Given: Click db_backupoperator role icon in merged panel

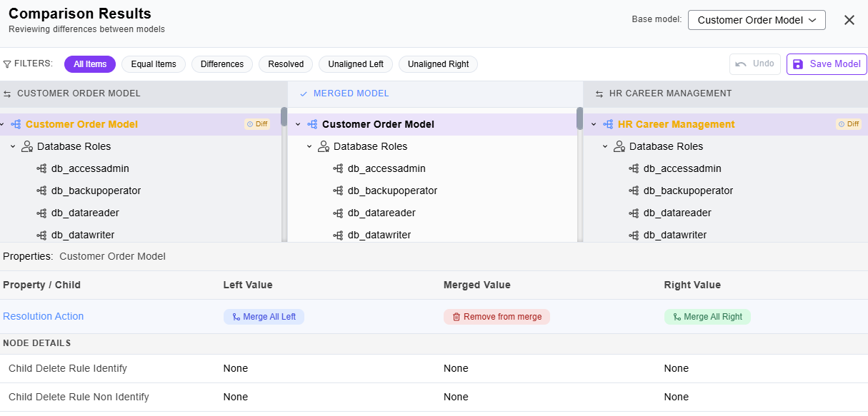Looking at the screenshot, I should click(x=338, y=191).
